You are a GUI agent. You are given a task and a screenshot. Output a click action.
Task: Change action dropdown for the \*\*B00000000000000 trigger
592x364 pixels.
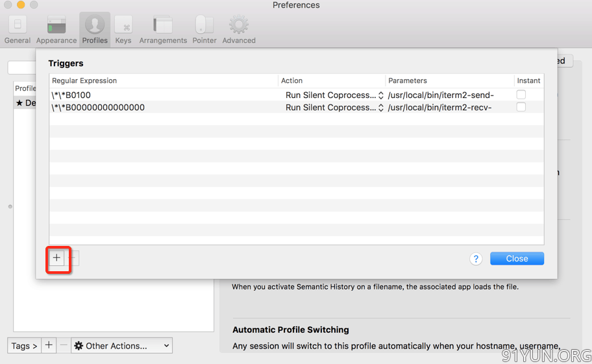(x=334, y=108)
